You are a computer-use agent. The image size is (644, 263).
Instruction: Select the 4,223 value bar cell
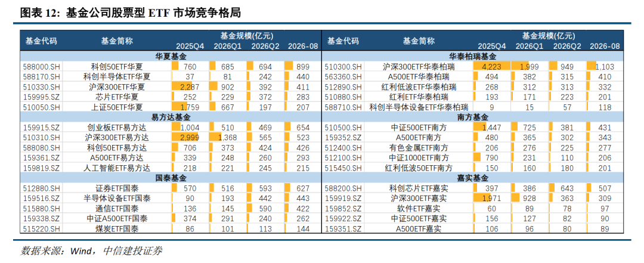click(x=491, y=67)
